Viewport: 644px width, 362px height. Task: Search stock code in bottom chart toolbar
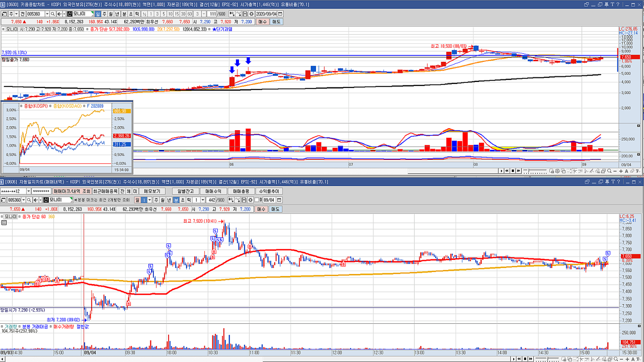coord(29,200)
